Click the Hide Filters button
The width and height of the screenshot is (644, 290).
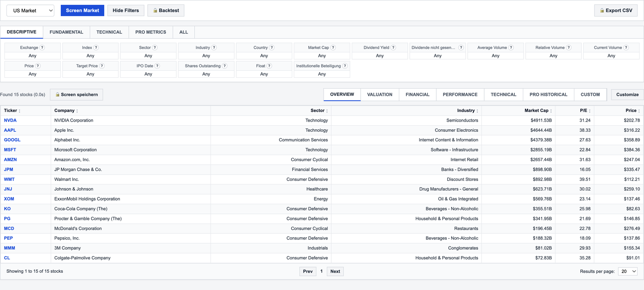tap(126, 10)
